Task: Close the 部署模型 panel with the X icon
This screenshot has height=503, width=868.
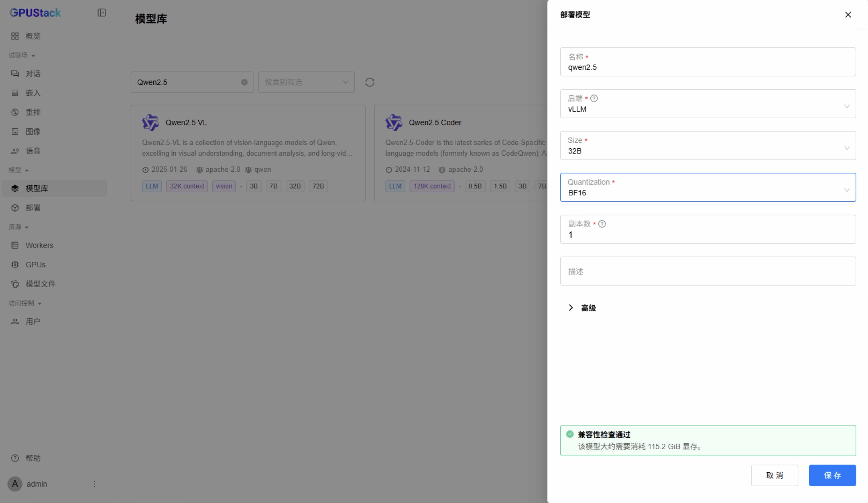Action: (x=848, y=15)
